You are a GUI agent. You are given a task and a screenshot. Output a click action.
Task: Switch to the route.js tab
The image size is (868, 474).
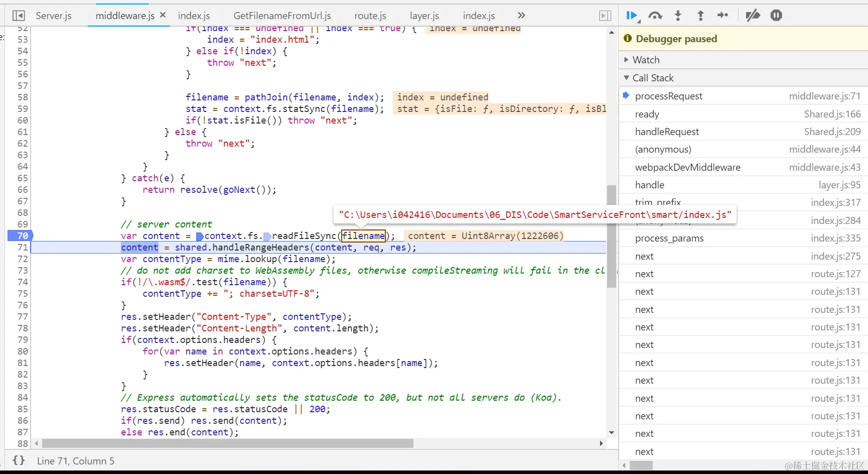(x=370, y=16)
